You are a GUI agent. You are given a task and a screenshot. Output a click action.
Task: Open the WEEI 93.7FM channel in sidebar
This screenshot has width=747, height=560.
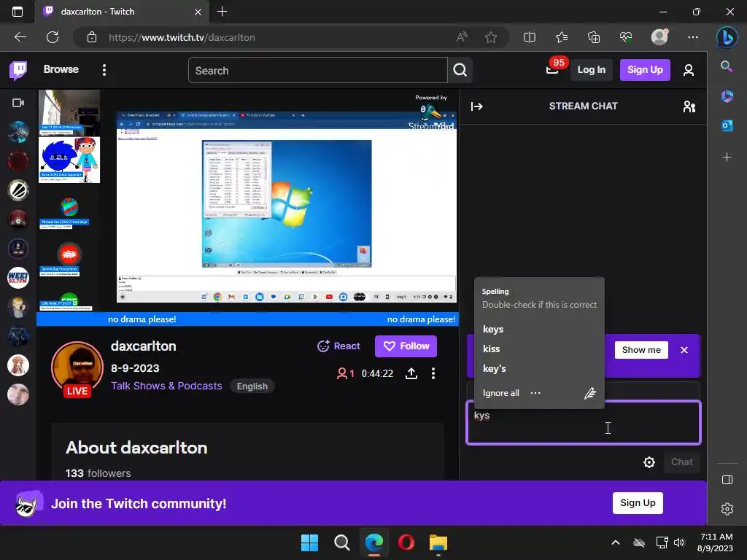[x=18, y=278]
